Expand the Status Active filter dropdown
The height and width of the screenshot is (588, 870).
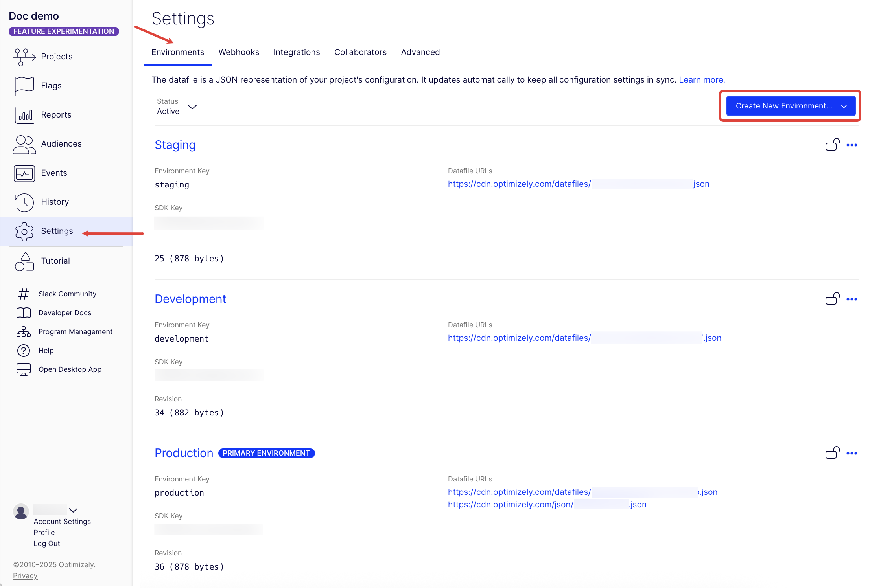(192, 107)
